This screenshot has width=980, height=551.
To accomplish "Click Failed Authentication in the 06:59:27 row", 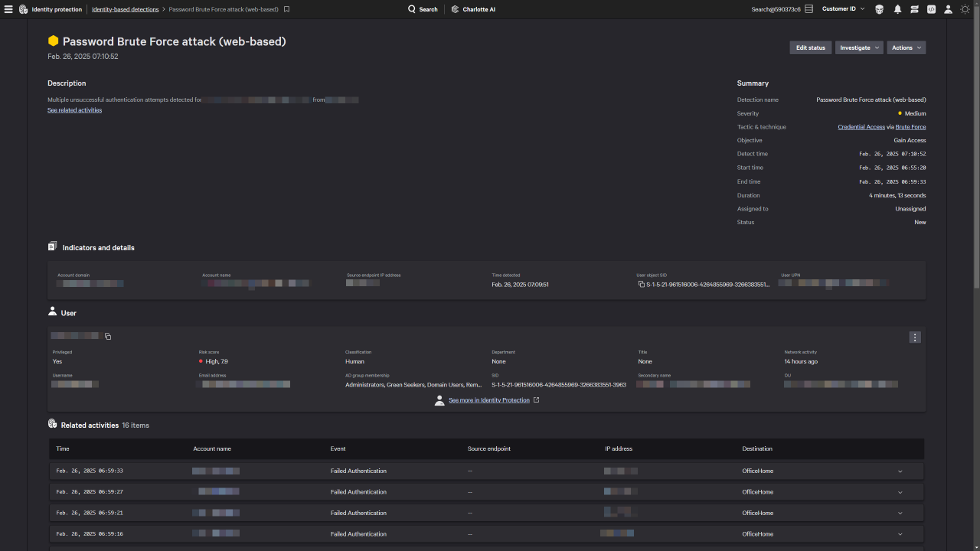I will (x=358, y=492).
